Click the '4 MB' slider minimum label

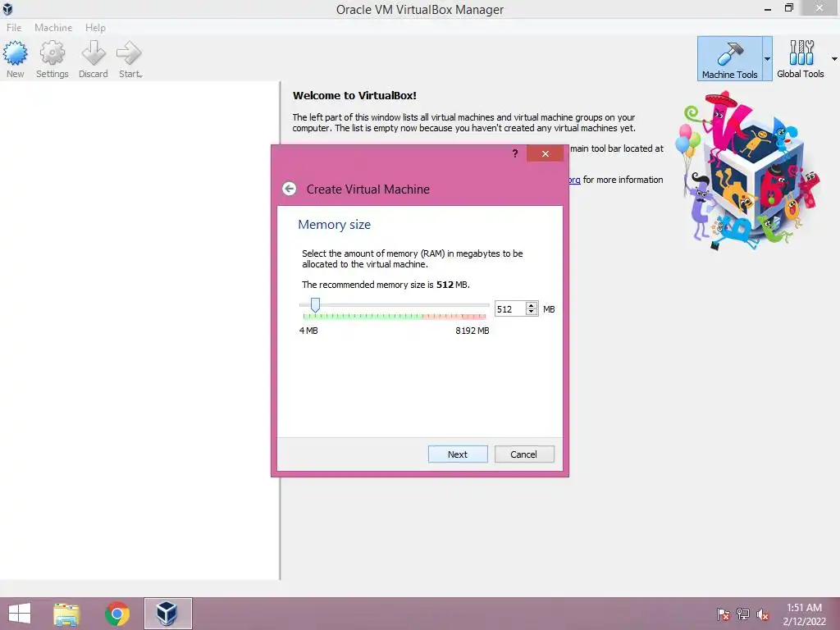(x=308, y=331)
